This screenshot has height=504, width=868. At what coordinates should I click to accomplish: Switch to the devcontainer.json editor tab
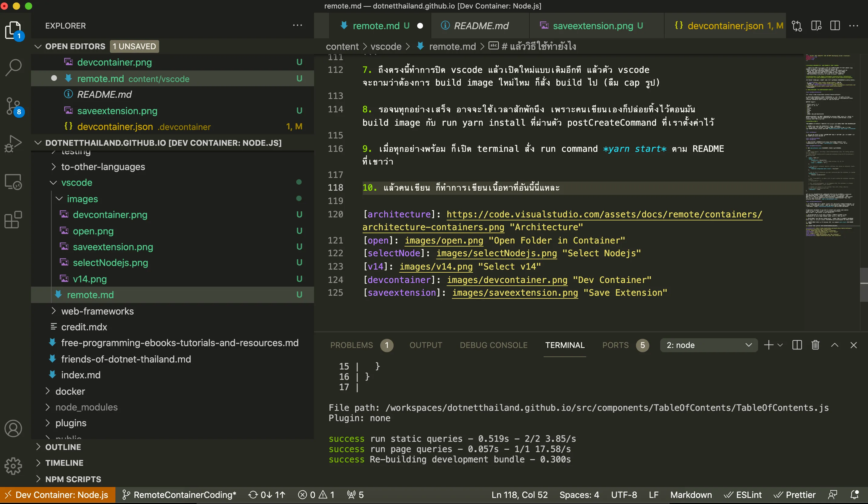pyautogui.click(x=725, y=26)
